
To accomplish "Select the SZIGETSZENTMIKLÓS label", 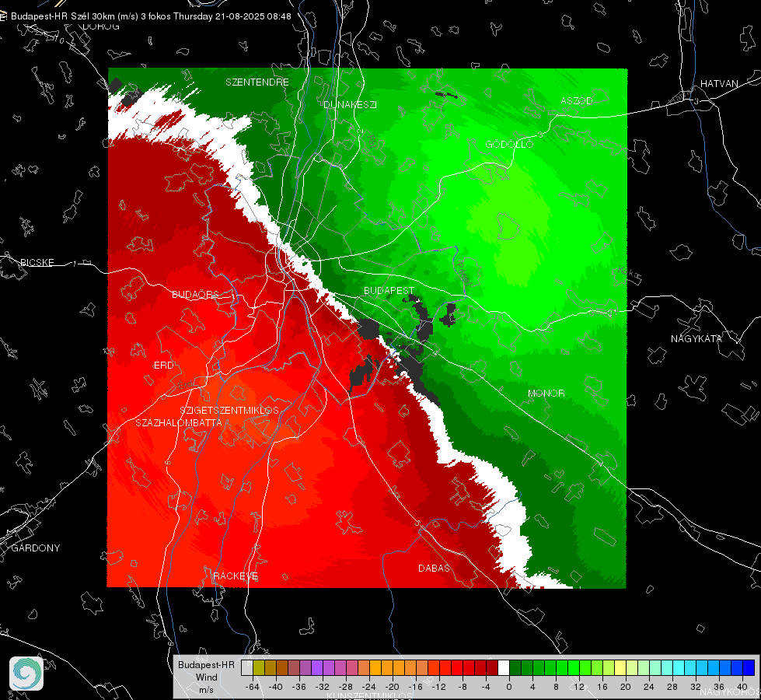I will (x=229, y=410).
